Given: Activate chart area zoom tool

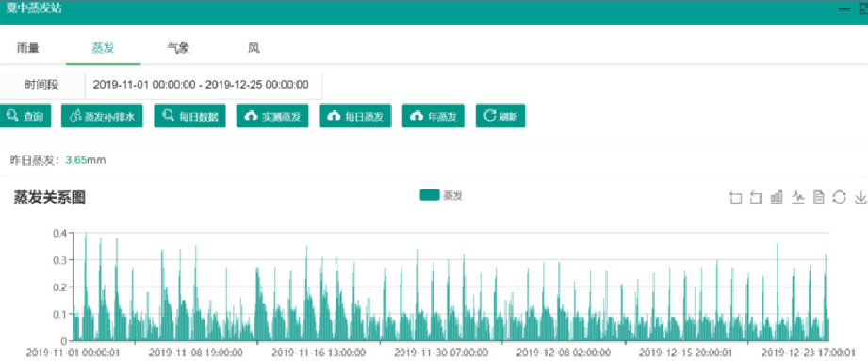Looking at the screenshot, I should tap(736, 197).
